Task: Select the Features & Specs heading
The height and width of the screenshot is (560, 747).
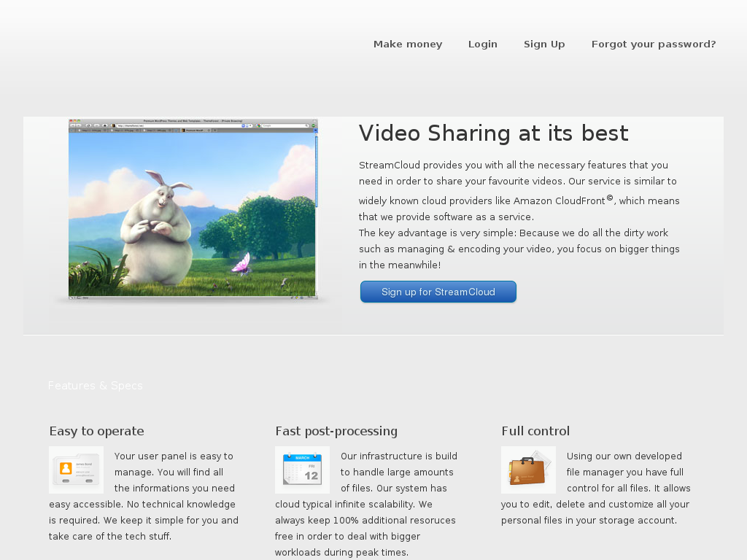Action: 96,386
